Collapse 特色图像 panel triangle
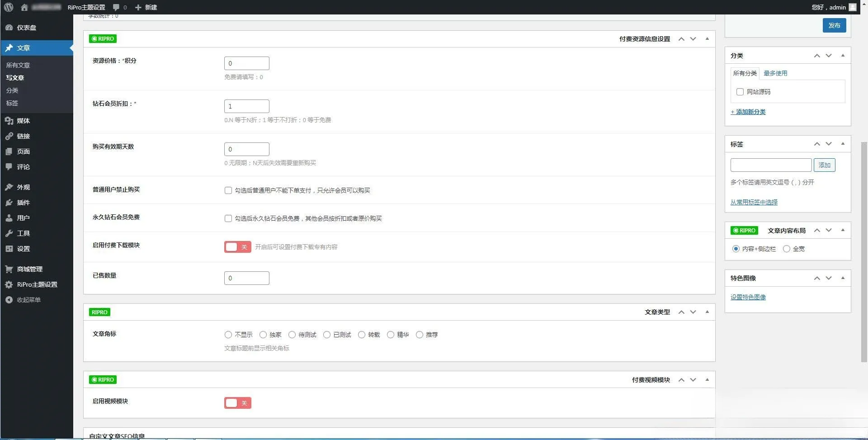The height and width of the screenshot is (440, 868). (x=843, y=278)
